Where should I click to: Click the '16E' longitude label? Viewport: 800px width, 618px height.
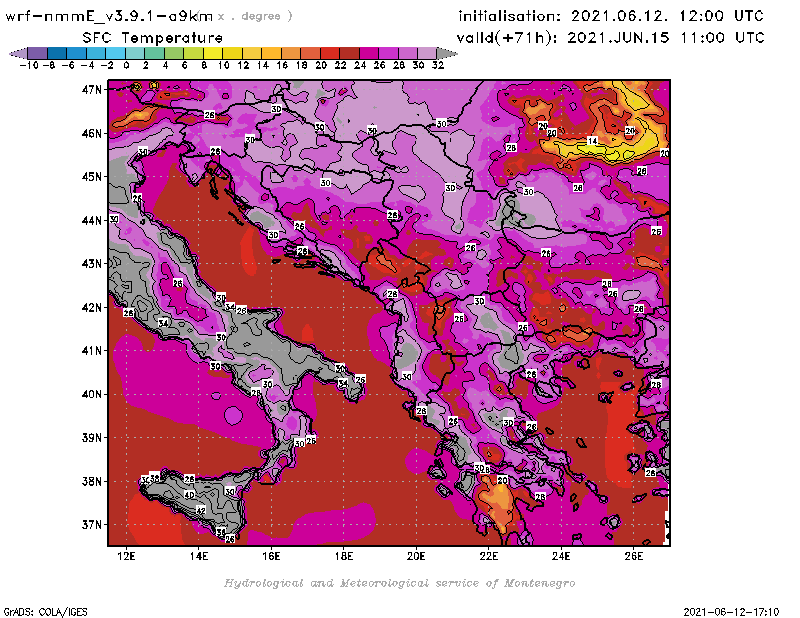point(271,556)
